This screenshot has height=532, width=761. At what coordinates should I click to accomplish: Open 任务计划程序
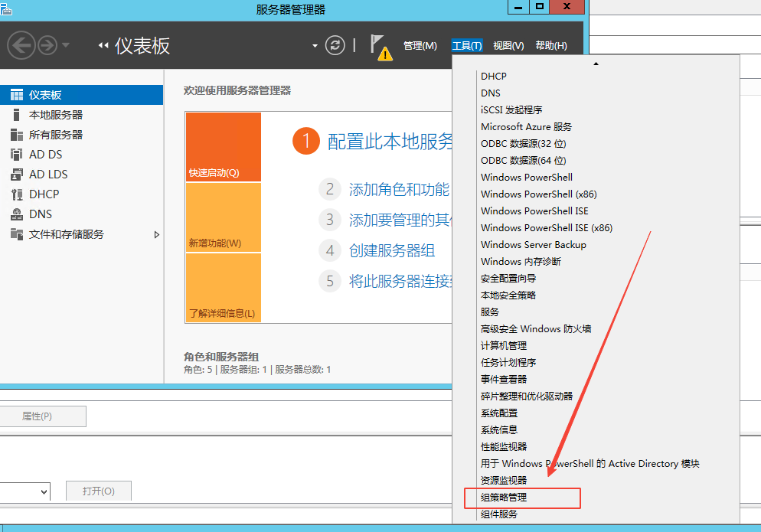click(x=508, y=363)
